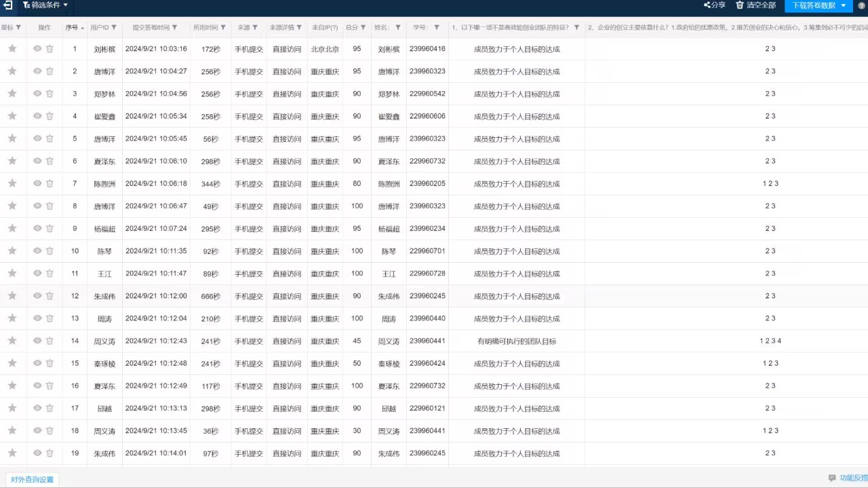Viewport: 868px width, 488px height.
Task: Click the 清空全部 clear all button
Action: pyautogui.click(x=755, y=5)
